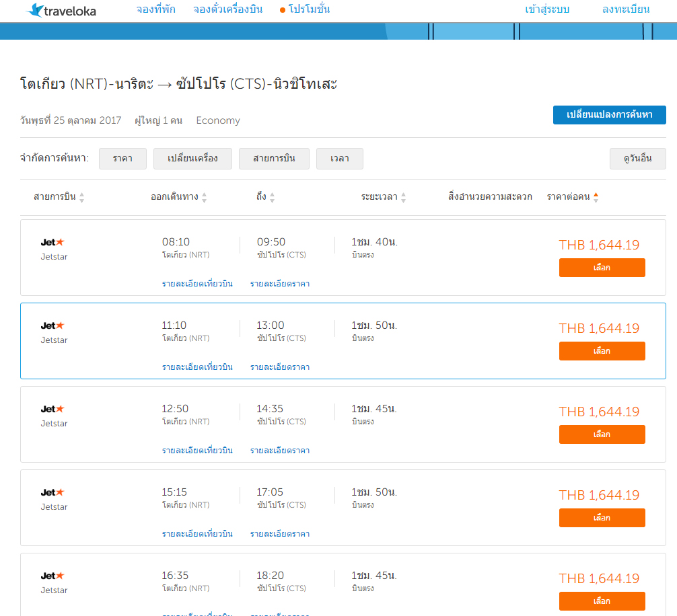Click เข้าสู่ระบบ login link
The image size is (677, 616).
tap(547, 9)
